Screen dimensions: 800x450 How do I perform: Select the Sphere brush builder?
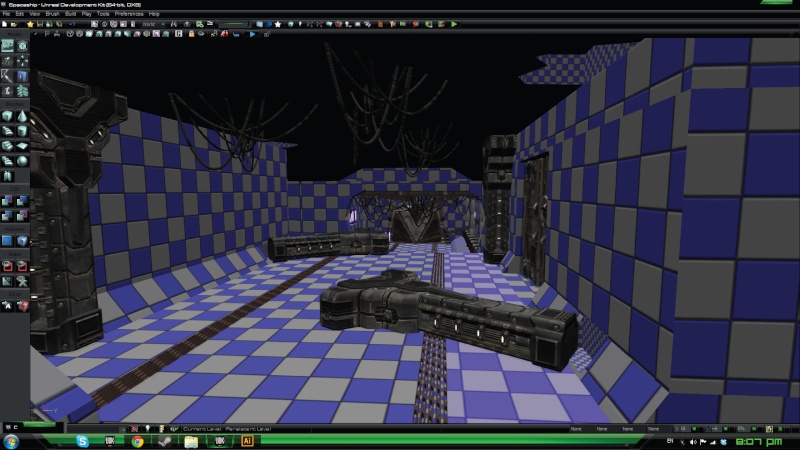(x=22, y=161)
